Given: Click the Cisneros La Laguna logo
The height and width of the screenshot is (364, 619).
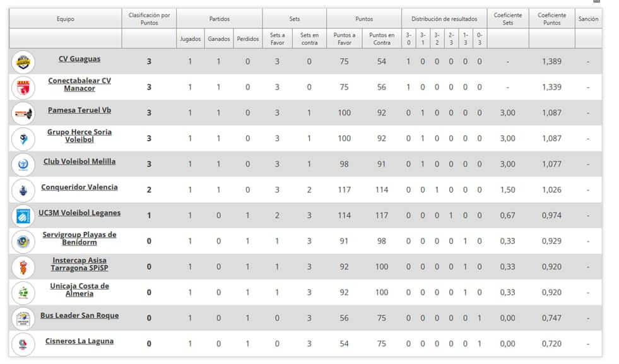Looking at the screenshot, I should [23, 344].
